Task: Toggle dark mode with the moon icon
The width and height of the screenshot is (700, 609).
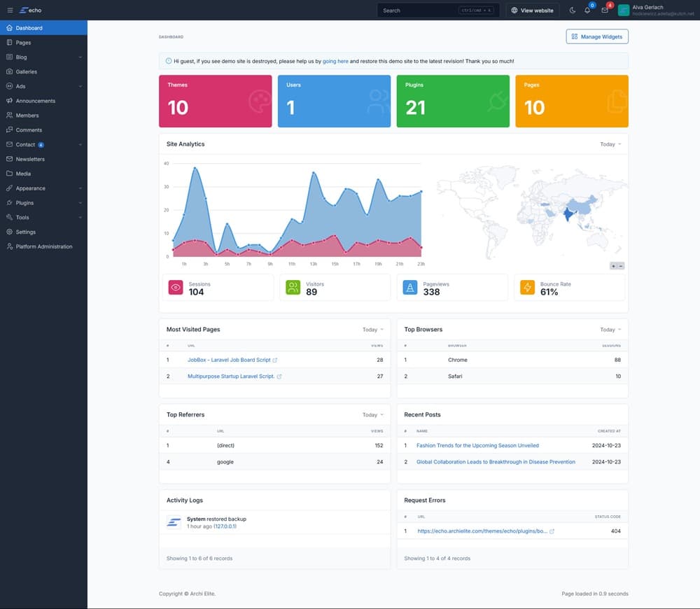Action: point(573,10)
